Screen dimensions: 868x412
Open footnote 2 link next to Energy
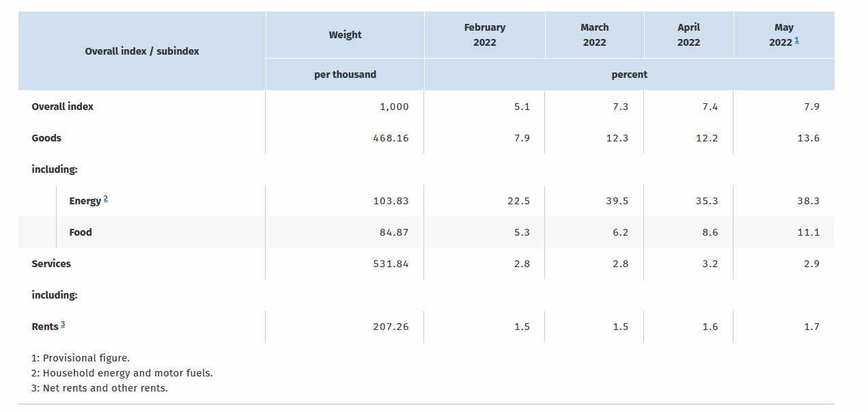pyautogui.click(x=105, y=199)
